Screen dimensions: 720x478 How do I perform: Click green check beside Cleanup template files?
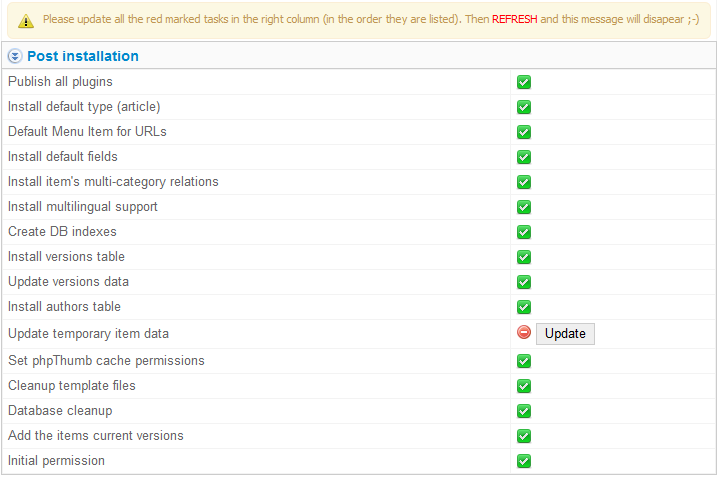tap(523, 386)
